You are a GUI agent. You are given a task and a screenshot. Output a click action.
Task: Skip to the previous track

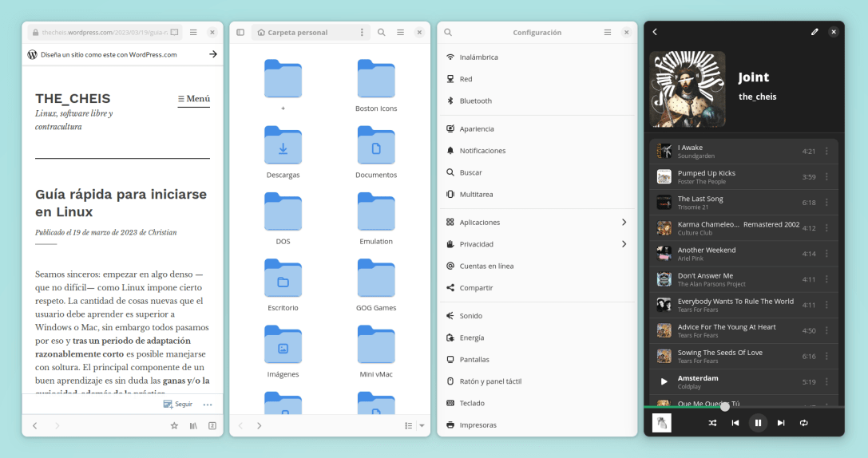[x=735, y=423]
